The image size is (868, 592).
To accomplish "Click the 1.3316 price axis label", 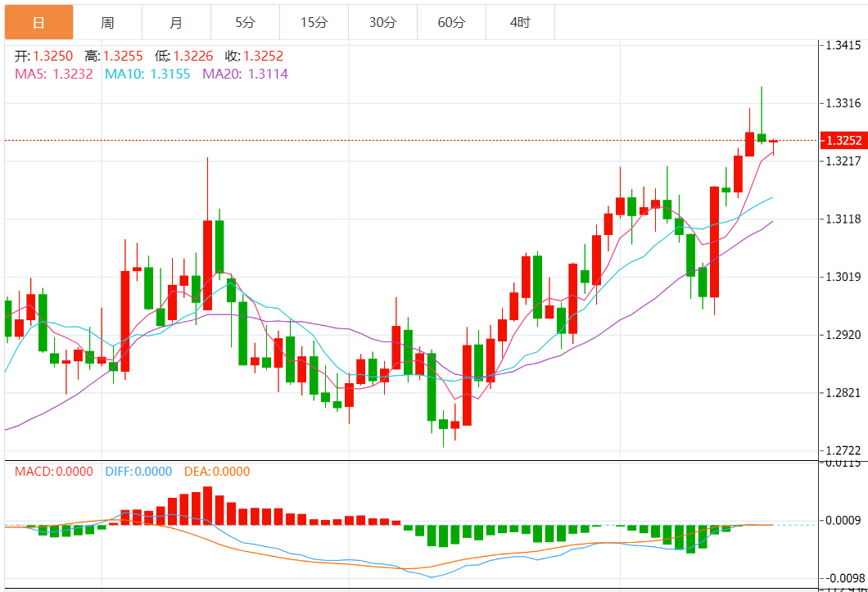I will tap(843, 103).
